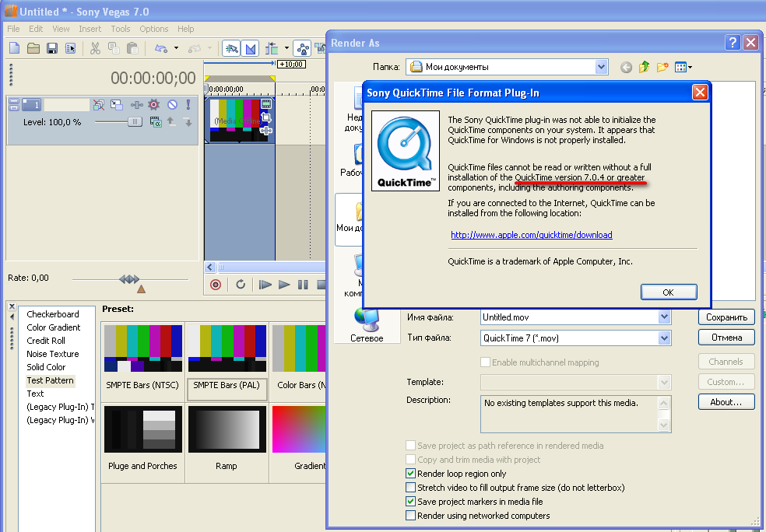766x532 pixels.
Task: Open the View menu icon in Render As
Action: (683, 68)
